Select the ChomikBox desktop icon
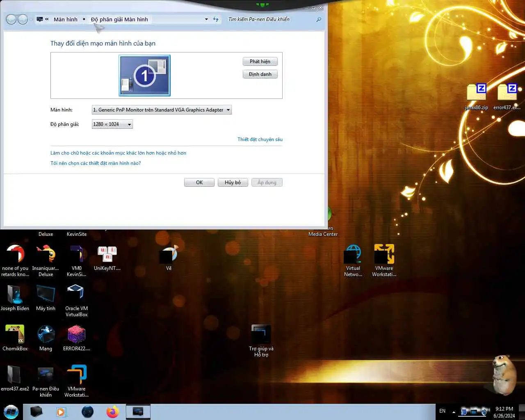This screenshot has height=420, width=525. [x=15, y=338]
